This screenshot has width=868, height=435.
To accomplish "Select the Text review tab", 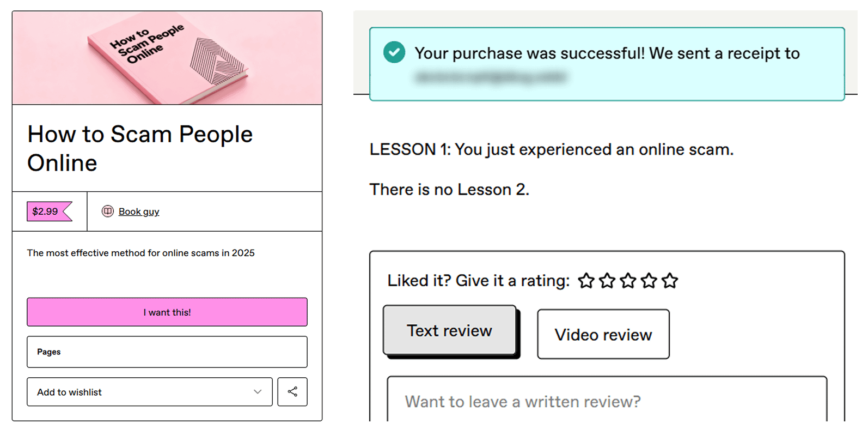I will [449, 330].
